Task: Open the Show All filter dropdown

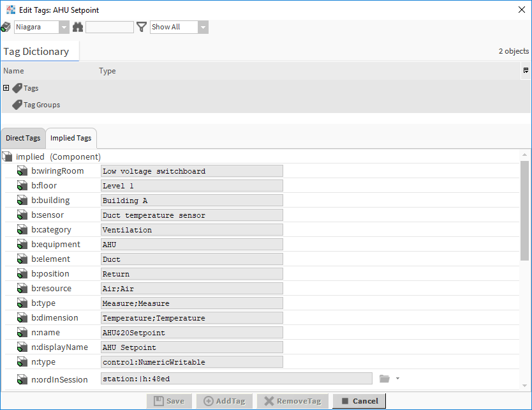Action: point(203,27)
